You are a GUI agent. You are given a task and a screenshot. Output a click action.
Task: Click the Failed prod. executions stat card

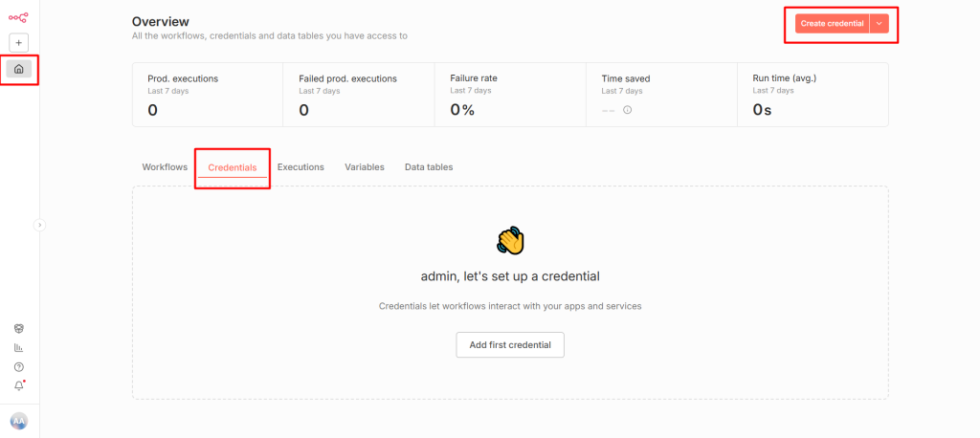coord(359,95)
